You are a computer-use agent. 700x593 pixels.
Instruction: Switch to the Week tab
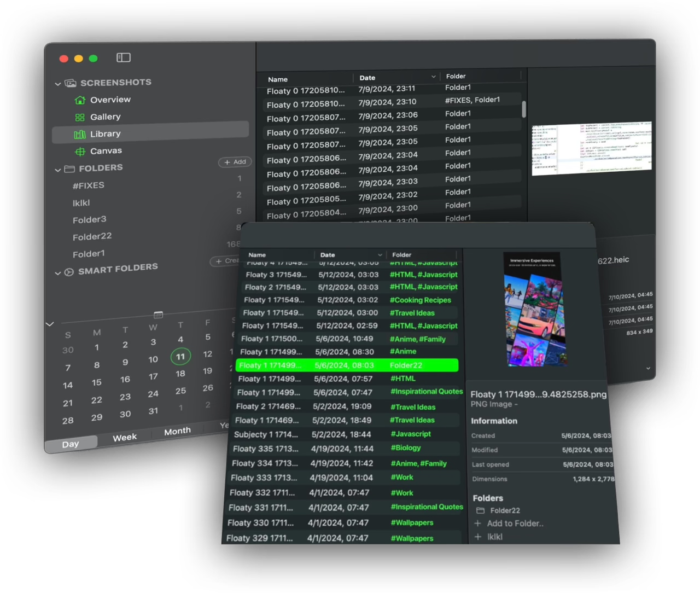coord(125,437)
